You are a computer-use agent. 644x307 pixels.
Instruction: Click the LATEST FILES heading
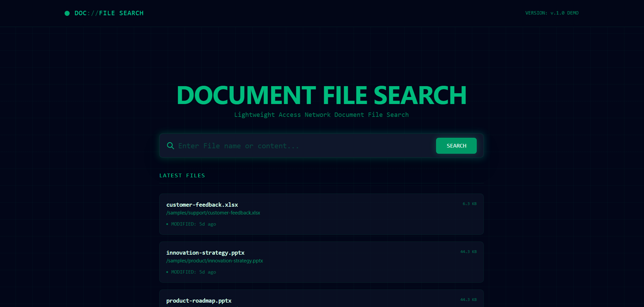[182, 176]
